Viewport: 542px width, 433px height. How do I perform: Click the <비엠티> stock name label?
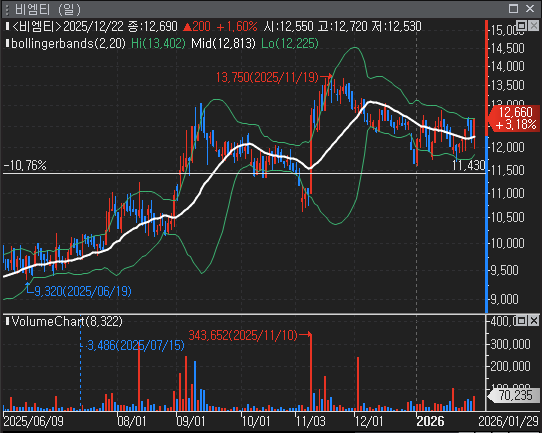point(37,26)
